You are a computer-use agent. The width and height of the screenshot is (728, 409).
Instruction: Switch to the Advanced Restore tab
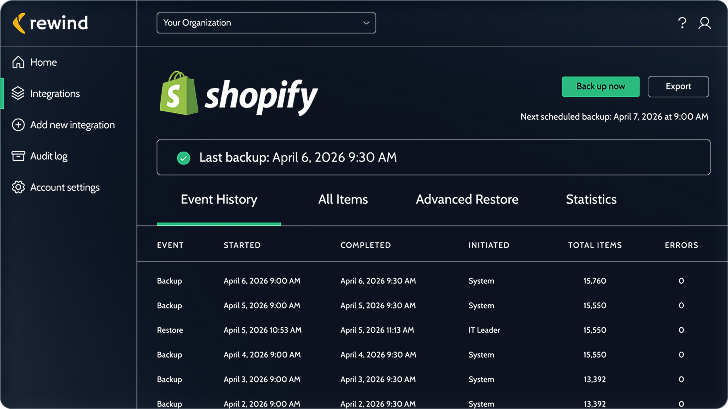click(467, 200)
